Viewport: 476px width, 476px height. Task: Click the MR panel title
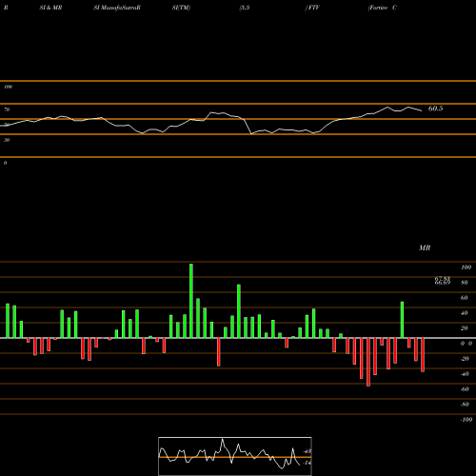coord(425,248)
